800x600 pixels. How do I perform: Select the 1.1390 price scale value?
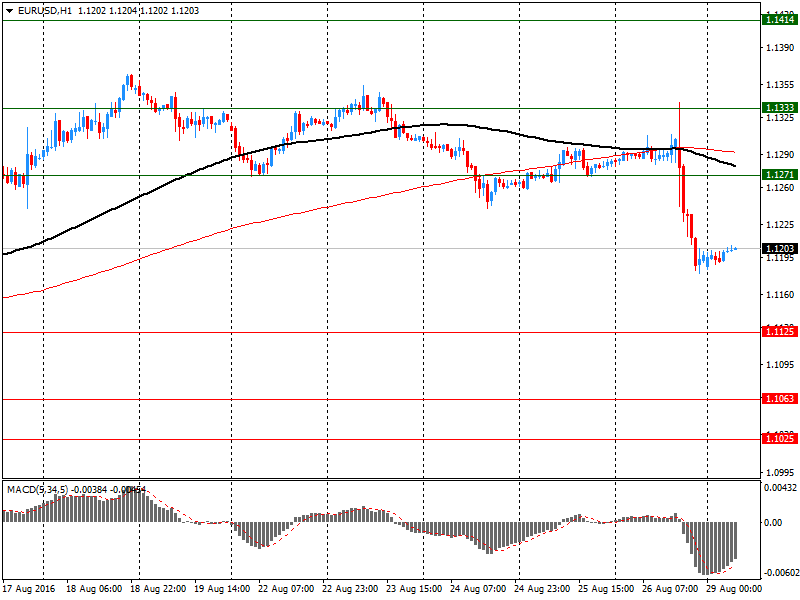pos(780,47)
